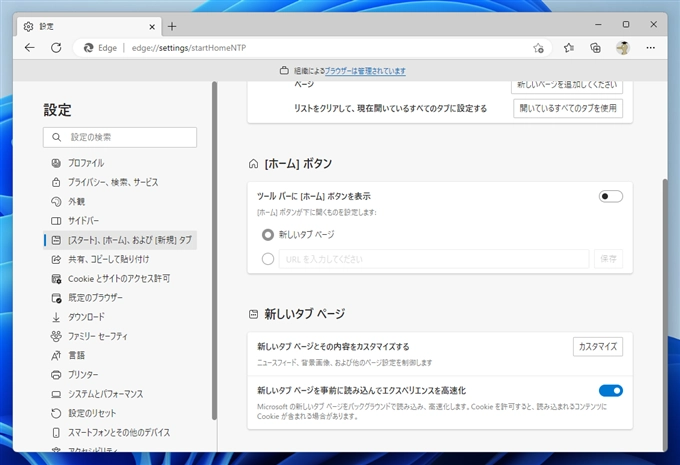The width and height of the screenshot is (680, 465).
Task: Add this page to favorites star icon
Action: point(538,48)
